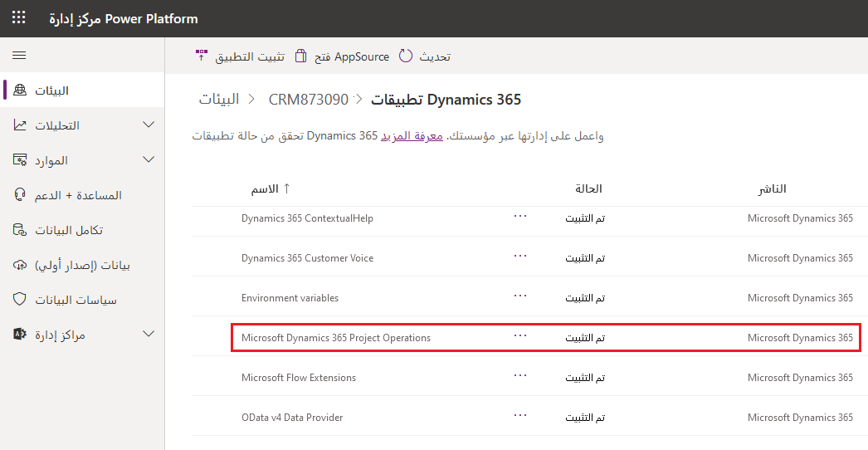Screen dimensions: 868x450
Task: Select سياسات البيانات in navigation
Action: 82,300
